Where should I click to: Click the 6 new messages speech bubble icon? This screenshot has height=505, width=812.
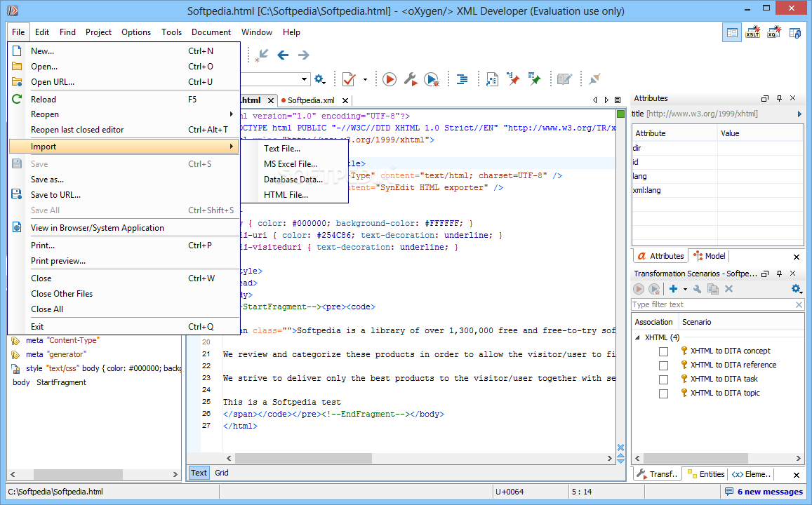point(729,491)
